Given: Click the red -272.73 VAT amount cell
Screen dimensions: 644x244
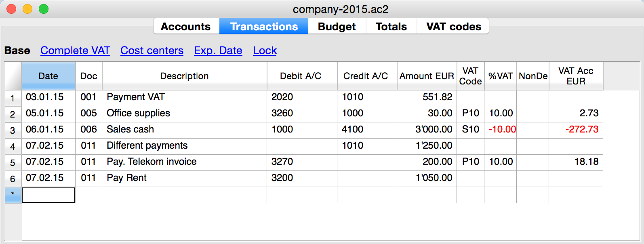Looking at the screenshot, I should point(576,130).
